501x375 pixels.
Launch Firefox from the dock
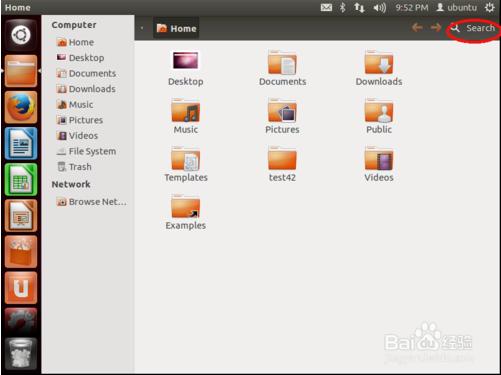coord(21,107)
